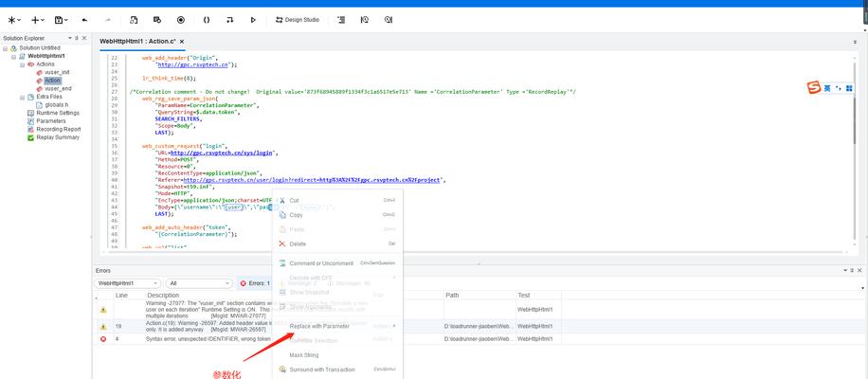Select the WebHttpHtml1 : Action.c tab
The height and width of the screenshot is (379, 868).
pos(137,42)
